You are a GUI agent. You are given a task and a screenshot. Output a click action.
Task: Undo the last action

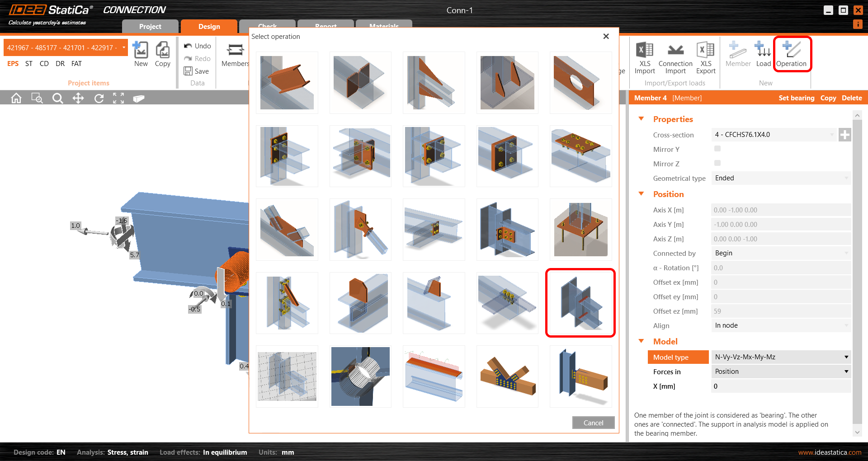pos(198,46)
